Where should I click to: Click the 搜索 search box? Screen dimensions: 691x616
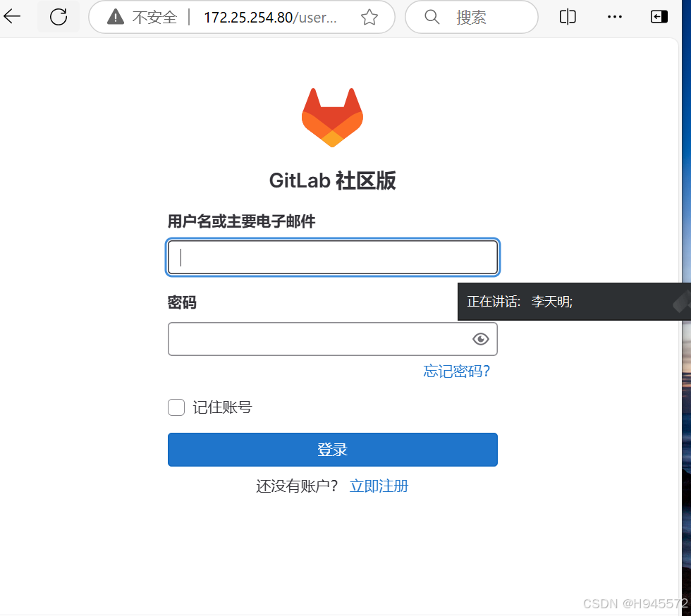[x=471, y=17]
